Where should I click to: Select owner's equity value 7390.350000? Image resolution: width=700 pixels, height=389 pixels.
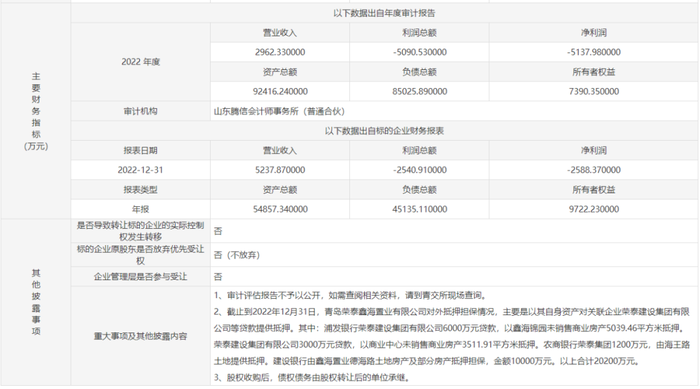tap(594, 92)
